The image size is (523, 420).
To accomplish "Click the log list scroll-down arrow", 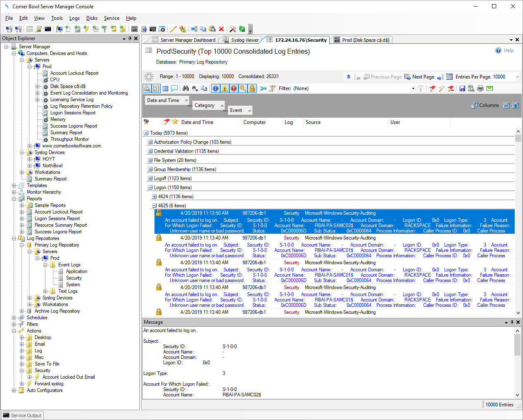I will click(x=518, y=313).
